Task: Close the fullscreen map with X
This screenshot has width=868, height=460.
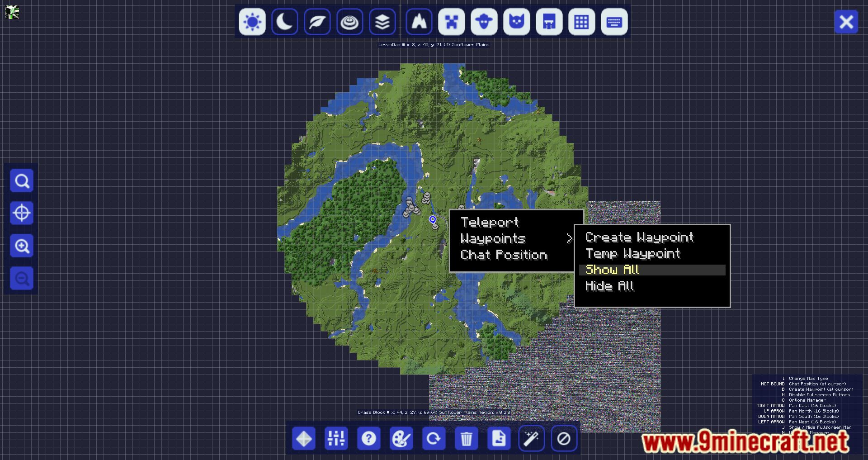Action: 846,22
